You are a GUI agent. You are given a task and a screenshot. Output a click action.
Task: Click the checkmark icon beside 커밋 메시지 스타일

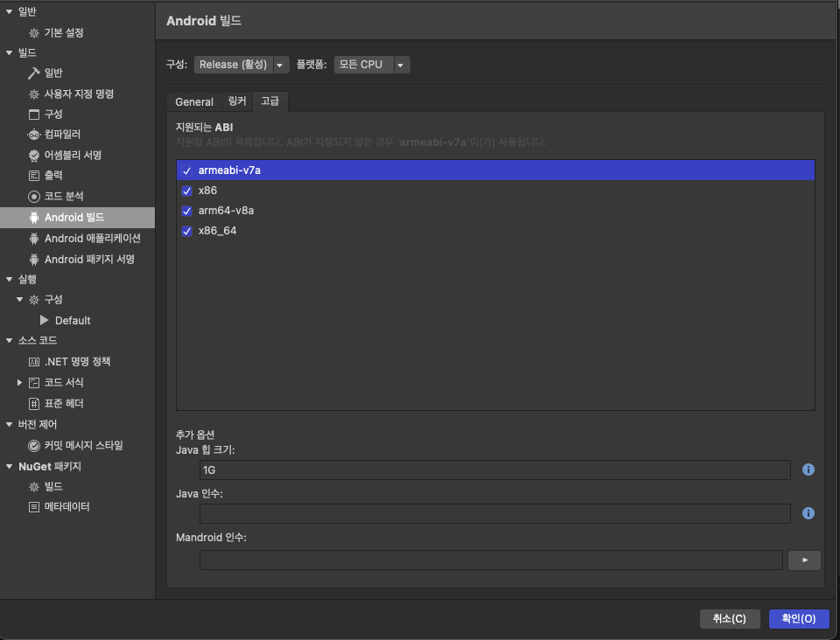coord(34,446)
